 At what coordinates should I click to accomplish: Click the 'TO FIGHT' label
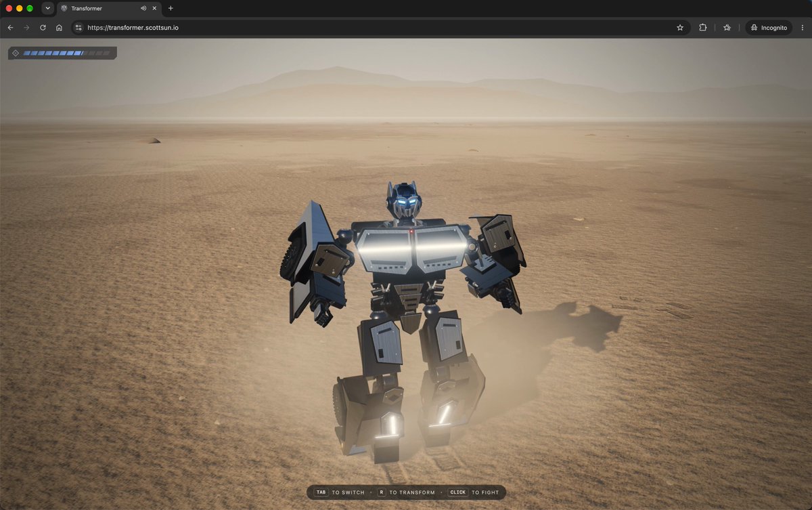(x=484, y=492)
